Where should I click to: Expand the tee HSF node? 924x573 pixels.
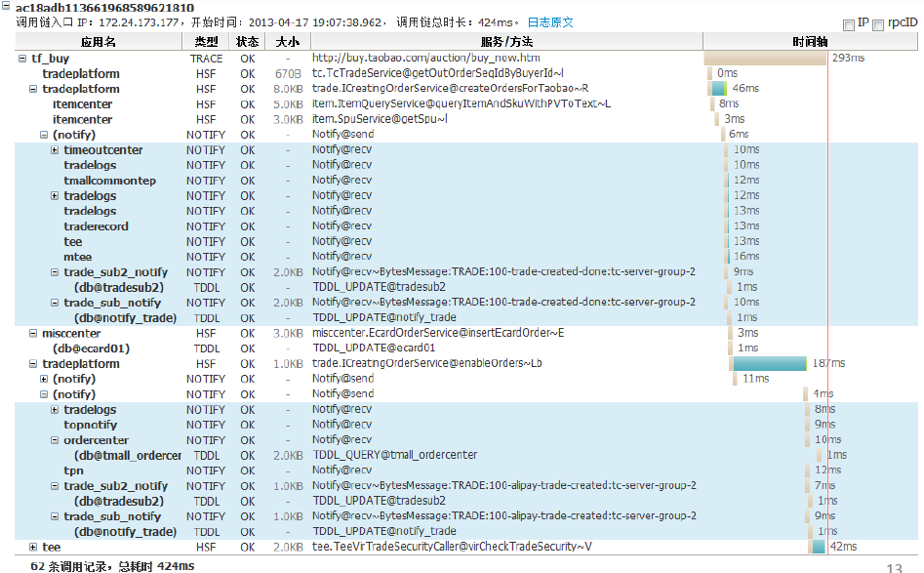[x=33, y=547]
